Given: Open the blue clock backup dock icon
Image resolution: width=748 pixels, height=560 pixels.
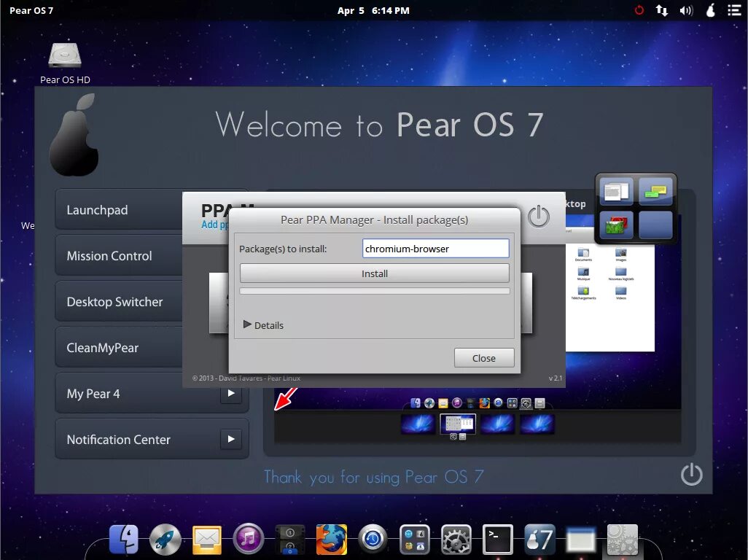Looking at the screenshot, I should (373, 539).
